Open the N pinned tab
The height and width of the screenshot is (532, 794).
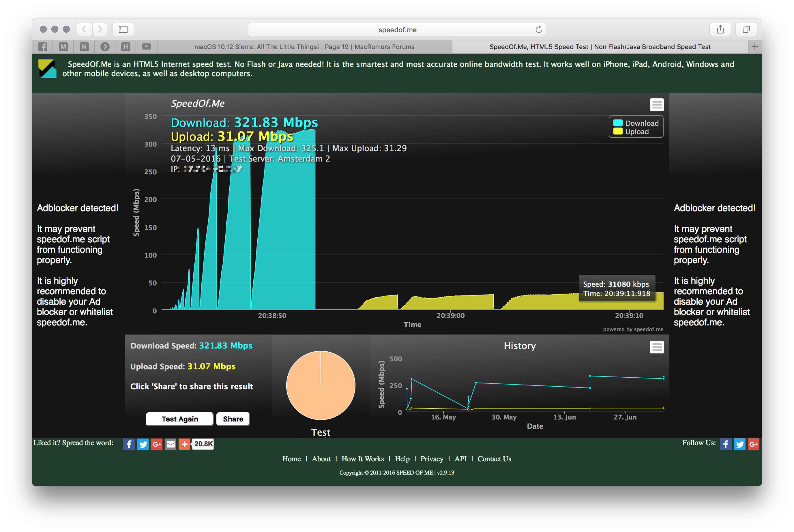[84, 46]
